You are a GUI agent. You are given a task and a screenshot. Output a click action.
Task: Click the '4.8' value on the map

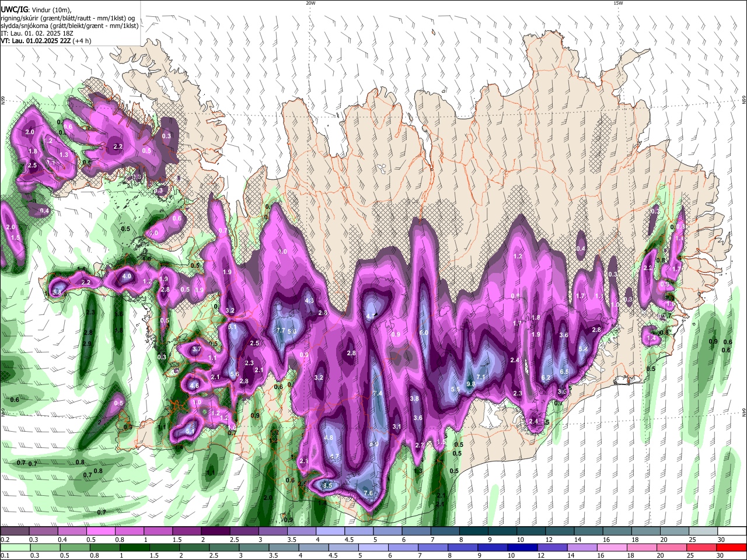[x=328, y=438]
